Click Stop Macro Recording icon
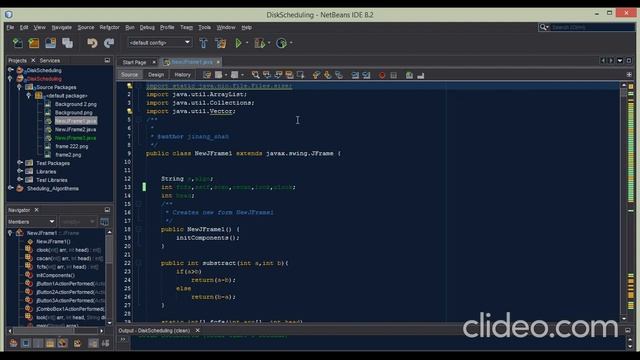 (393, 75)
